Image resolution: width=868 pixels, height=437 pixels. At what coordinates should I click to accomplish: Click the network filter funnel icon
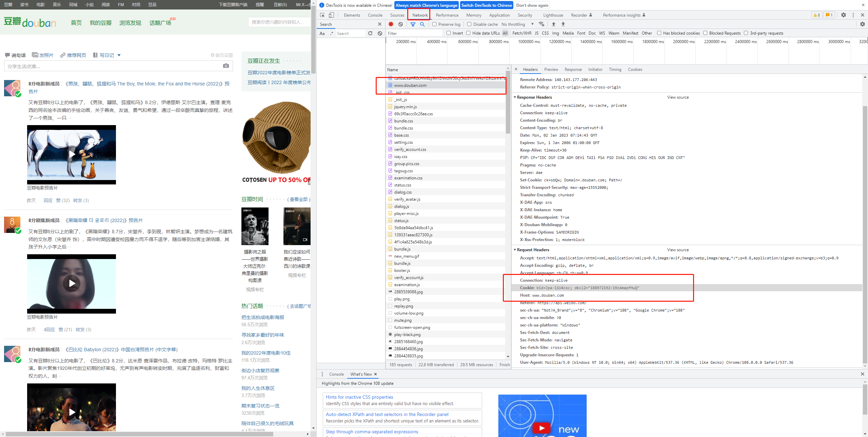pyautogui.click(x=413, y=24)
